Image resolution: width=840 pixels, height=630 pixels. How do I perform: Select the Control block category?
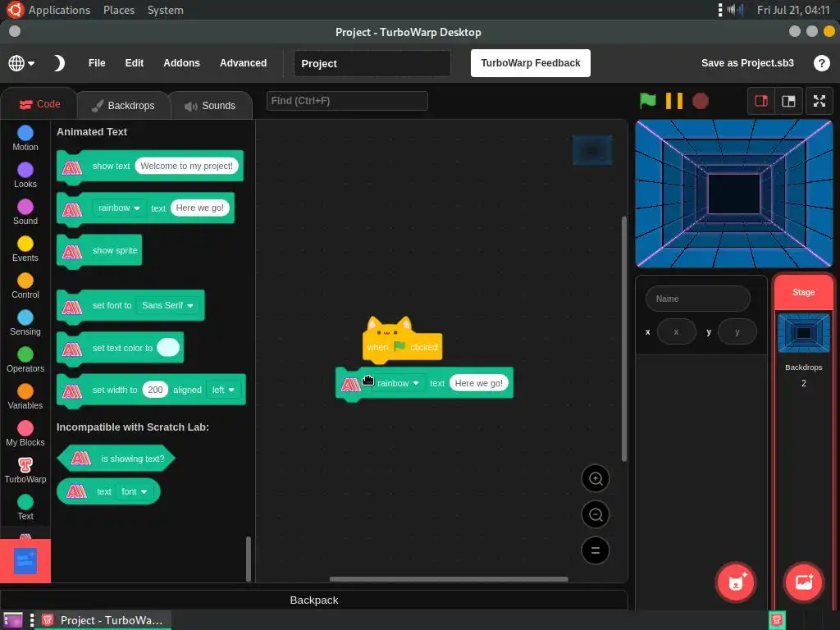click(25, 286)
